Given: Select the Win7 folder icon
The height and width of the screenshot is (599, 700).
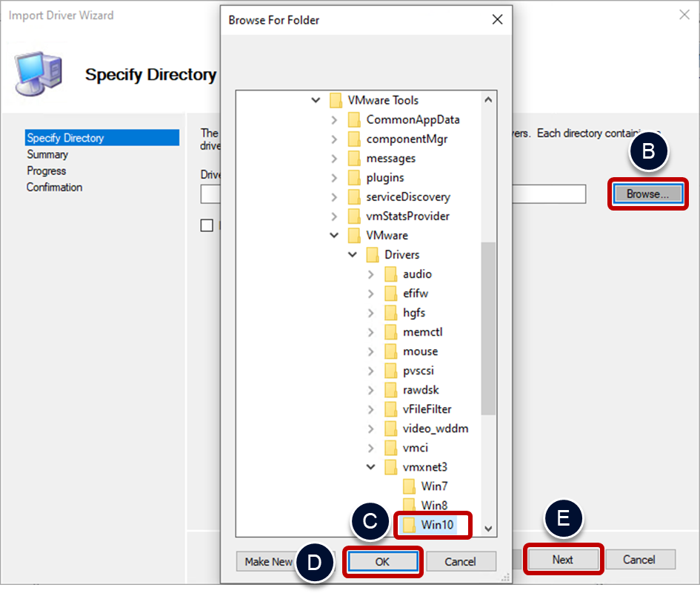Looking at the screenshot, I should (x=410, y=486).
